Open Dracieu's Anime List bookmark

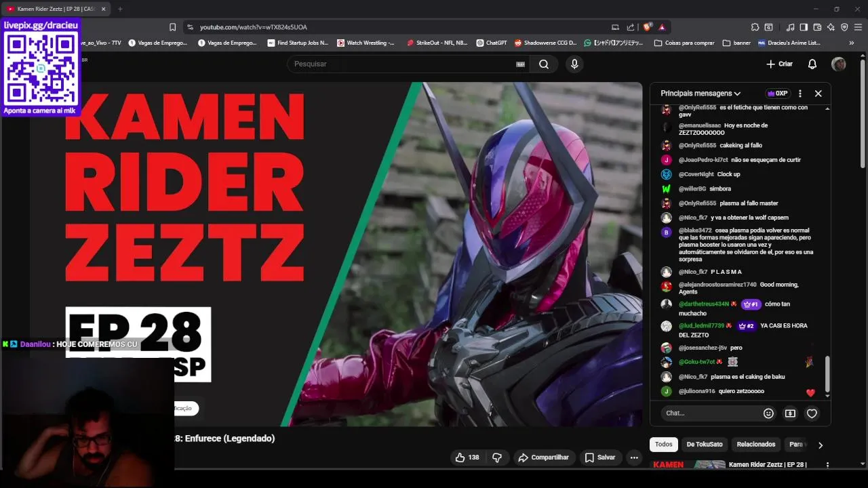789,43
